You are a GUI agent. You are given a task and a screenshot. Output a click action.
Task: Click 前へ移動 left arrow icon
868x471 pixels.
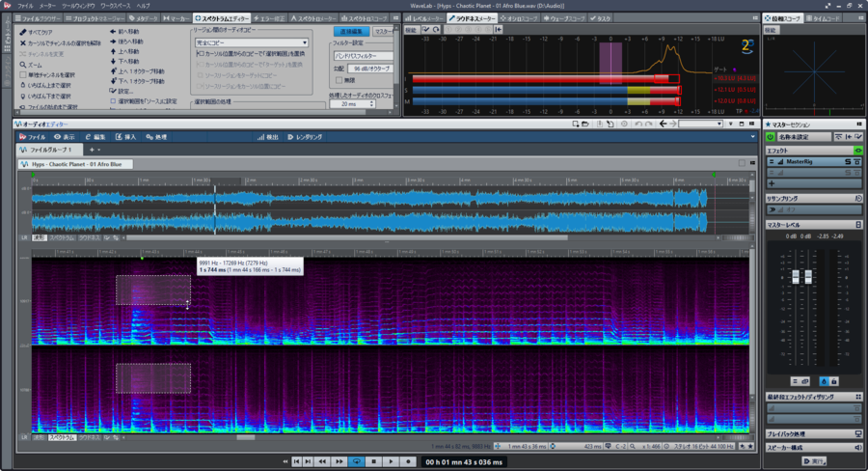click(x=113, y=32)
